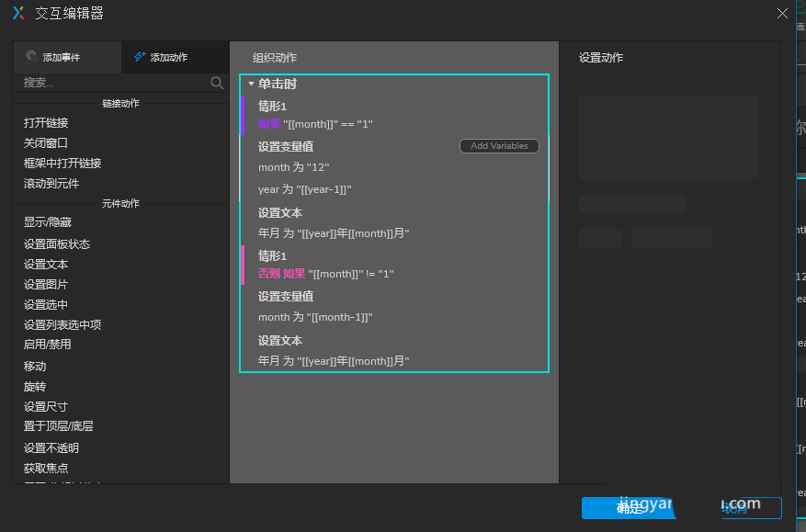This screenshot has height=532, width=806.
Task: Select the 'month 为 [[month-1]]' row
Action: (315, 317)
